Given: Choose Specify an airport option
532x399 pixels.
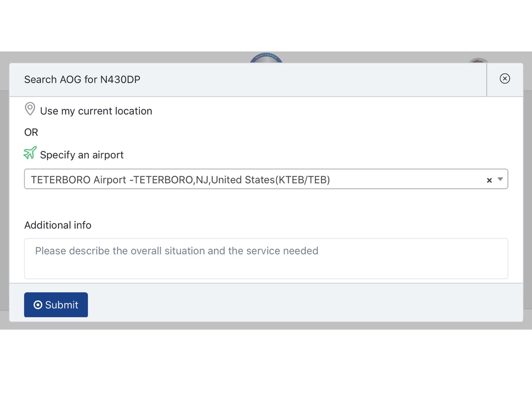Looking at the screenshot, I should pos(82,155).
